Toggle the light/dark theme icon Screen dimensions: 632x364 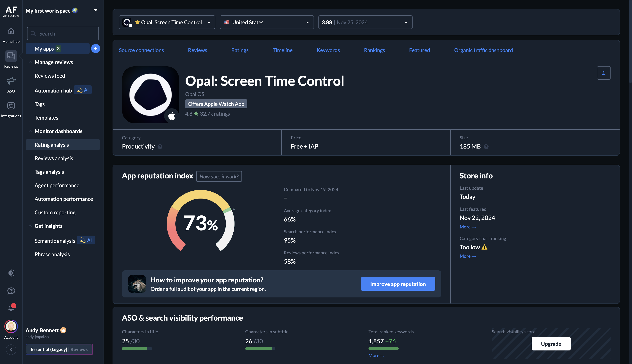click(11, 273)
